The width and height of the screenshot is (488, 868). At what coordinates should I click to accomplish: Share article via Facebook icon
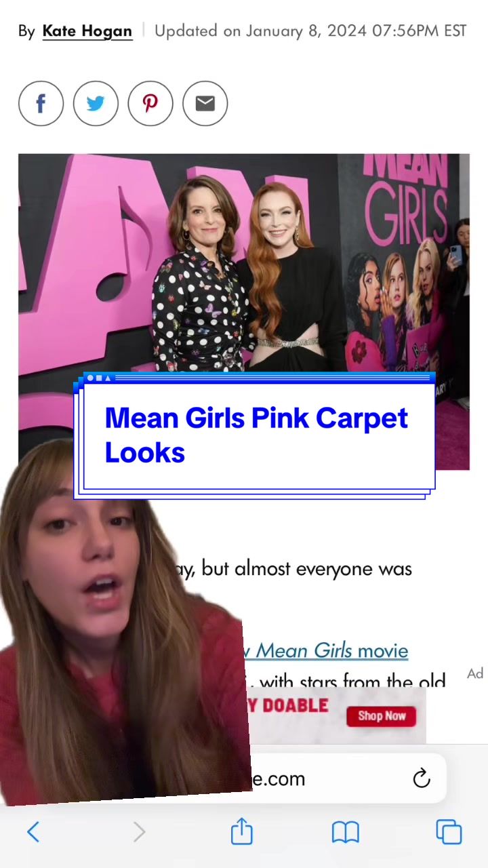coord(41,103)
